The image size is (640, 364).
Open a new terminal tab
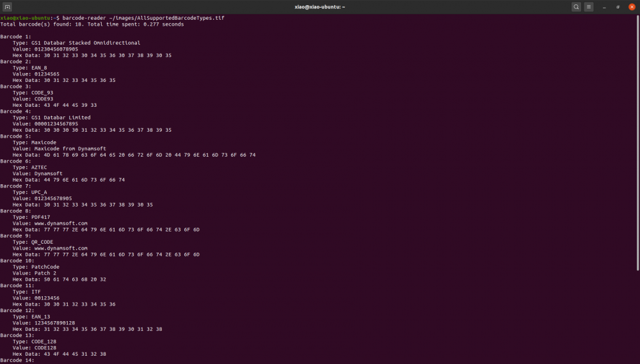click(8, 6)
